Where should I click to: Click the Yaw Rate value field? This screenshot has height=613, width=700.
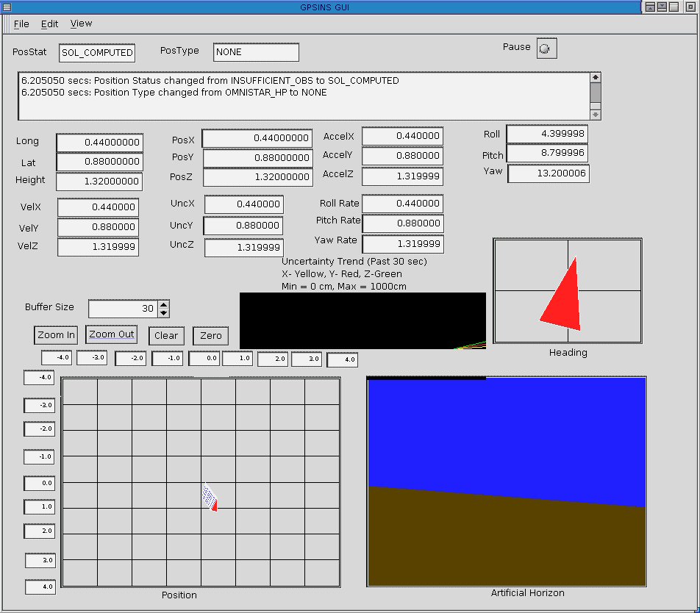point(403,243)
